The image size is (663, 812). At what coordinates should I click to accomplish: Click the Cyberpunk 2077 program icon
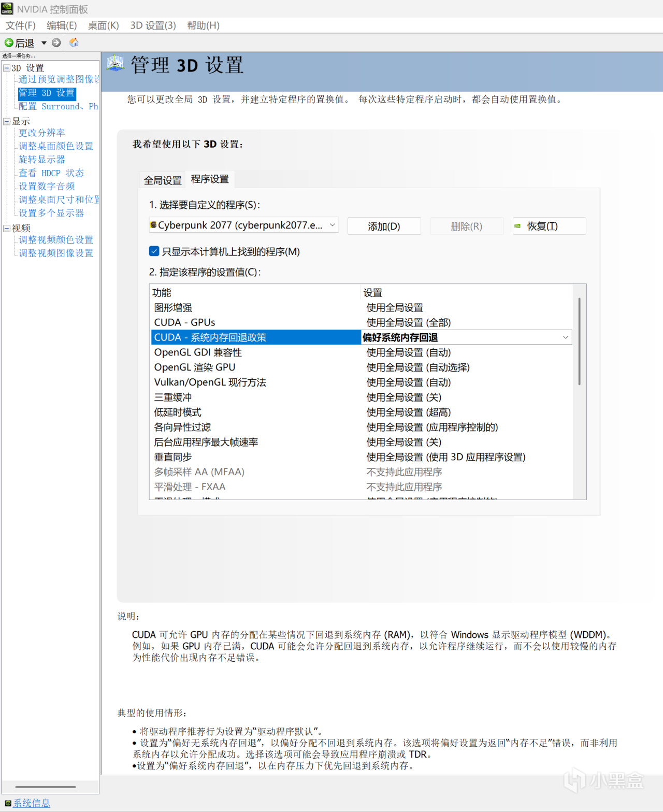[153, 225]
